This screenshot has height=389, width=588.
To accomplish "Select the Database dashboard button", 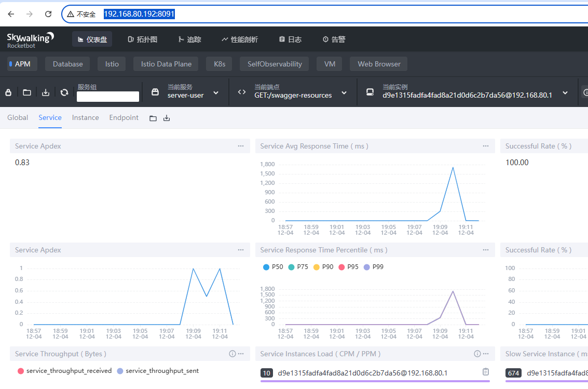I will coord(67,64).
